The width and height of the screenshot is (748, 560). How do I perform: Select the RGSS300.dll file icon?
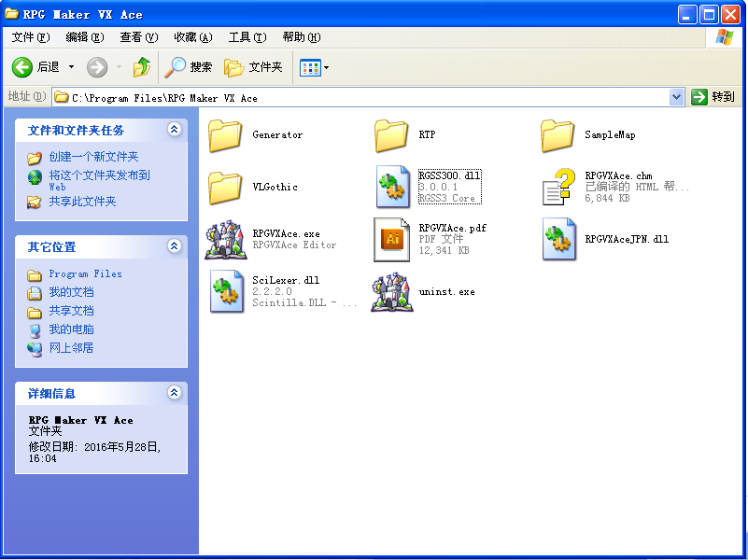pos(392,187)
